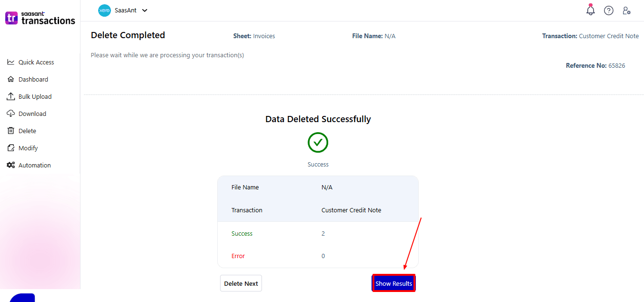
Task: Click the Delete trash icon
Action: coord(11,131)
